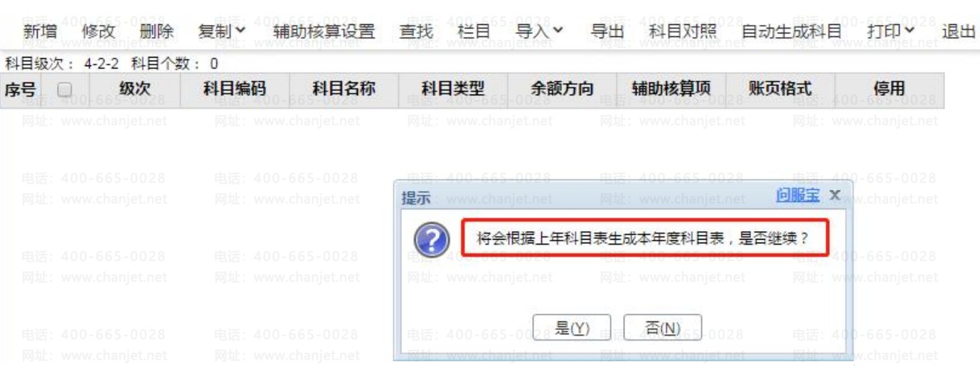Click the 是(Y) button in the dialog

pos(572,328)
